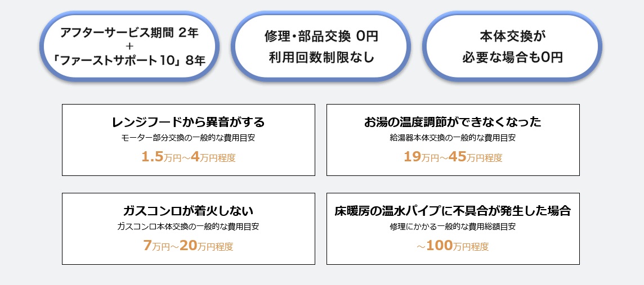644x285 pixels.
Task: Click the 1.5万円〜4万円程度 price
Action: pos(188,157)
